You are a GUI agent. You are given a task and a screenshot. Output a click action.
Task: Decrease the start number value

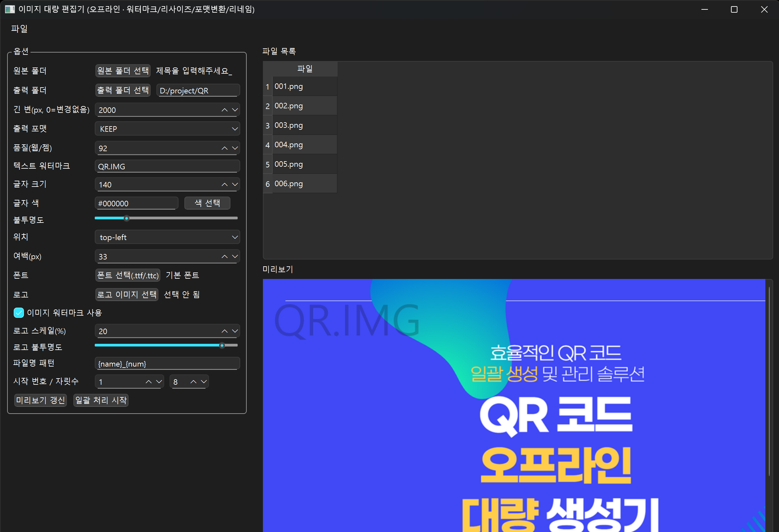click(159, 381)
